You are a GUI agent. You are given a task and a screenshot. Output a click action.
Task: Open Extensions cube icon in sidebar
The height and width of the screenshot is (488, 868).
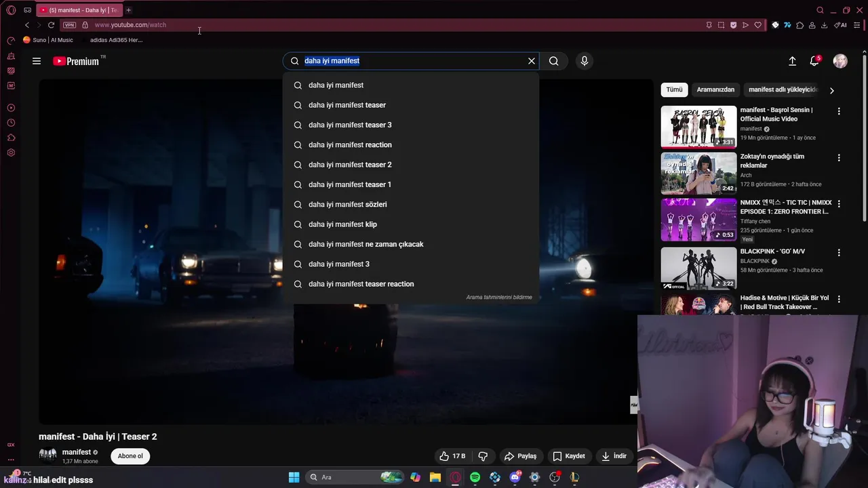tap(11, 138)
